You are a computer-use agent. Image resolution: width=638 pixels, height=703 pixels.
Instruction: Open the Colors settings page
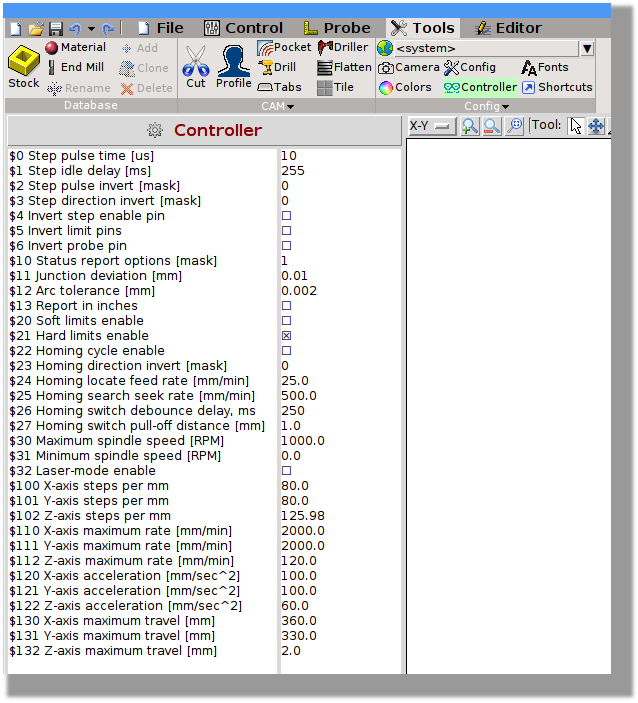(x=405, y=87)
